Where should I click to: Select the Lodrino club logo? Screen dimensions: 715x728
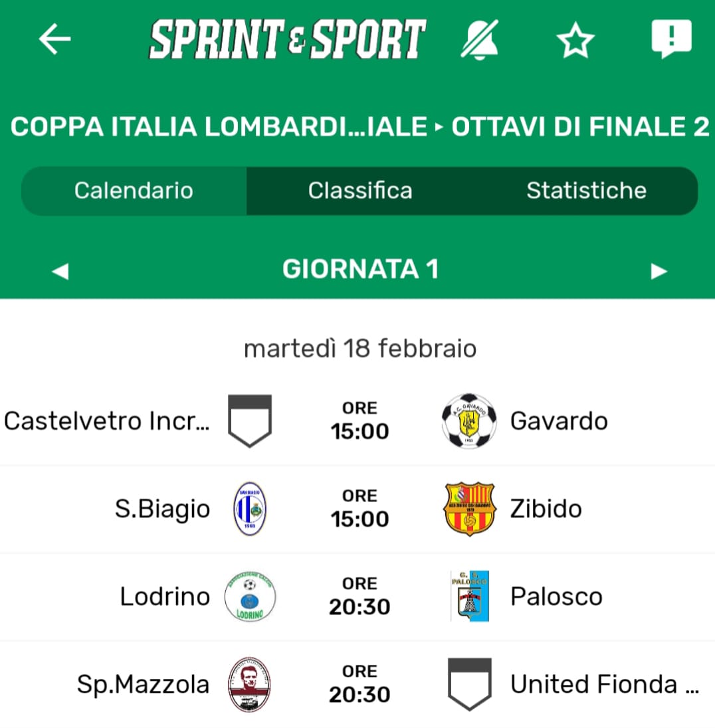(x=249, y=596)
